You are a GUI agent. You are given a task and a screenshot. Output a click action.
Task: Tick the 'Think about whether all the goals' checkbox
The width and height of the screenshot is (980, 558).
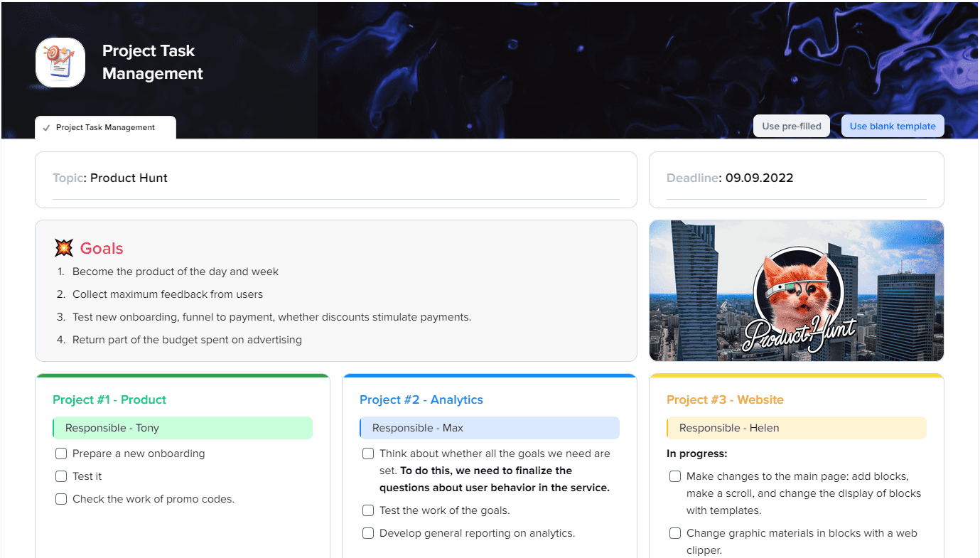368,454
